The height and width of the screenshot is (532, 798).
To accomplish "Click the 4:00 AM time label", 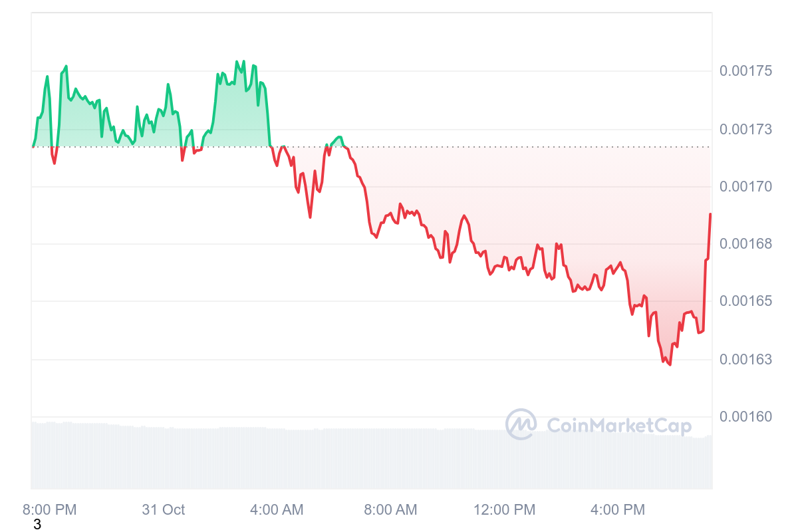I will [x=277, y=510].
